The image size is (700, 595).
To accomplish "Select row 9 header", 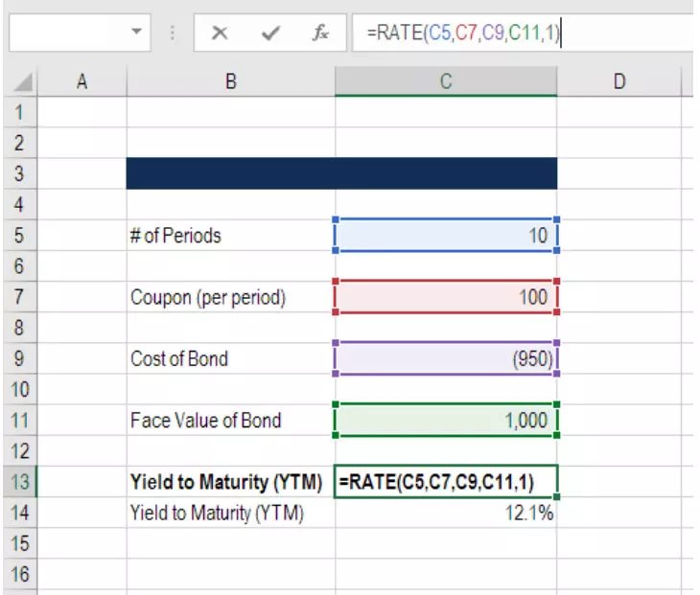I will [x=19, y=358].
